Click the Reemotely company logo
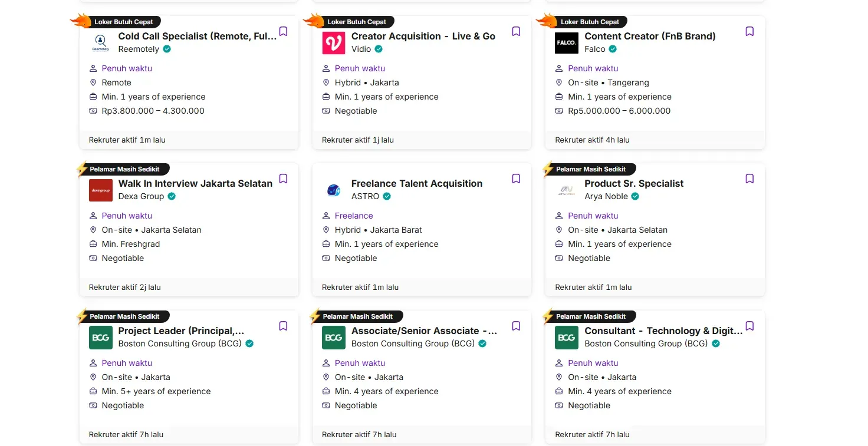Viewport: 868px width, 446px height. pos(101,43)
